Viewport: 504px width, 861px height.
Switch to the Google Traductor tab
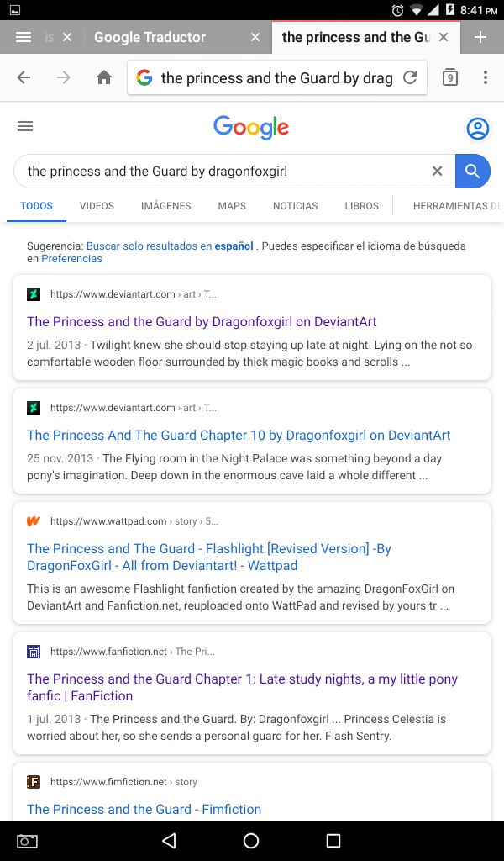pyautogui.click(x=150, y=37)
